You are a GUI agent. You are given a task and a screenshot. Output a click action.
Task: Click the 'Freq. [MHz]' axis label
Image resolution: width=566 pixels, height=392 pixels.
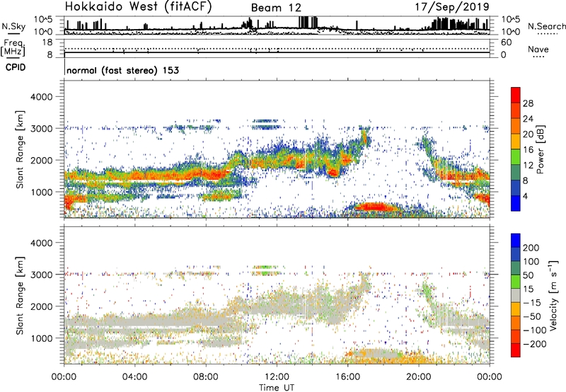coord(13,48)
